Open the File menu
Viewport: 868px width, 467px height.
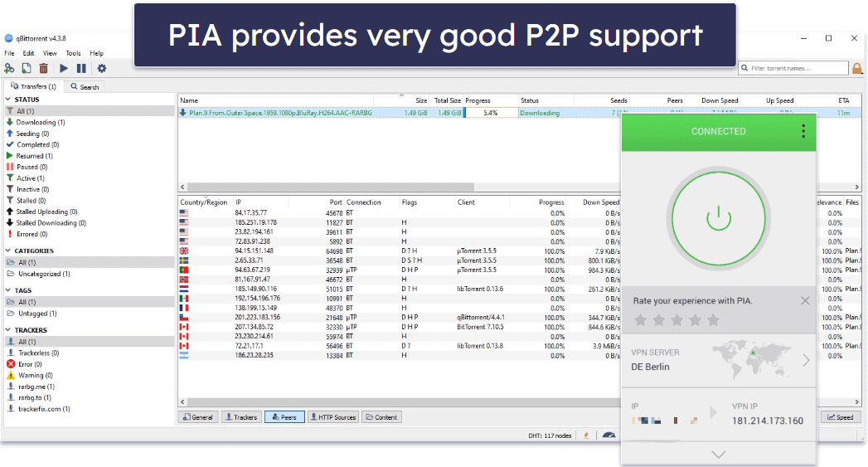(9, 53)
